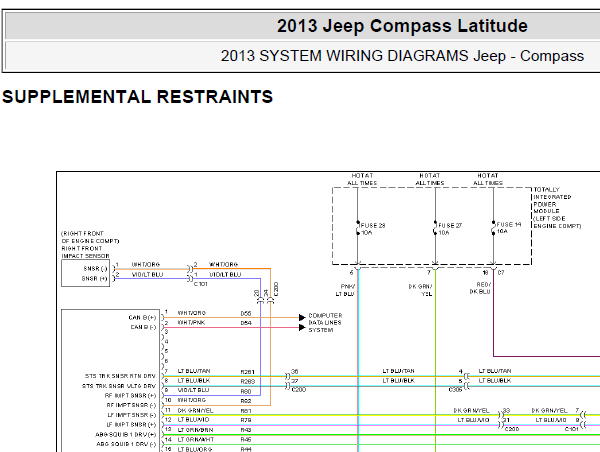Image resolution: width=600 pixels, height=452 pixels.
Task: Click the "ABG SQUIB 1 DRV (+)" label
Action: [x=126, y=435]
